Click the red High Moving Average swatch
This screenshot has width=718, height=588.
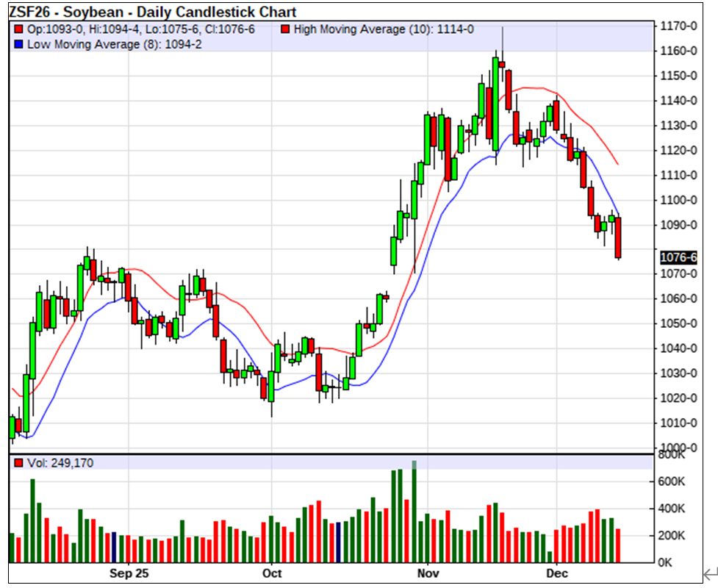pyautogui.click(x=286, y=29)
